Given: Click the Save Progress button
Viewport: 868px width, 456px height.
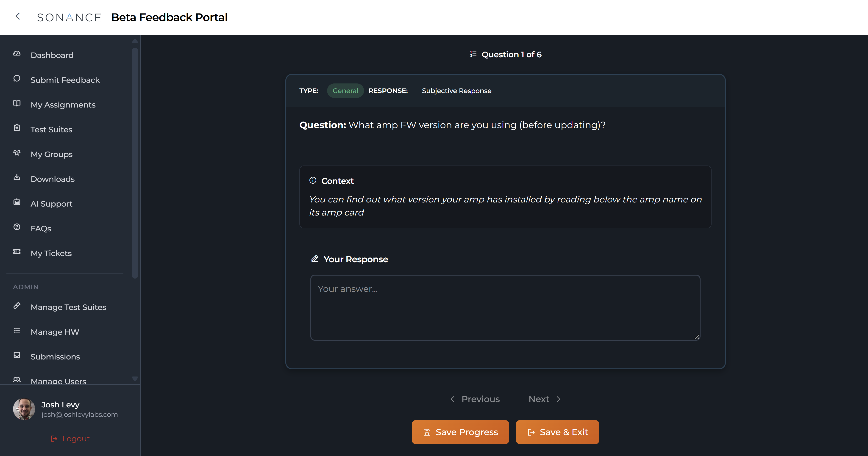Looking at the screenshot, I should tap(460, 432).
